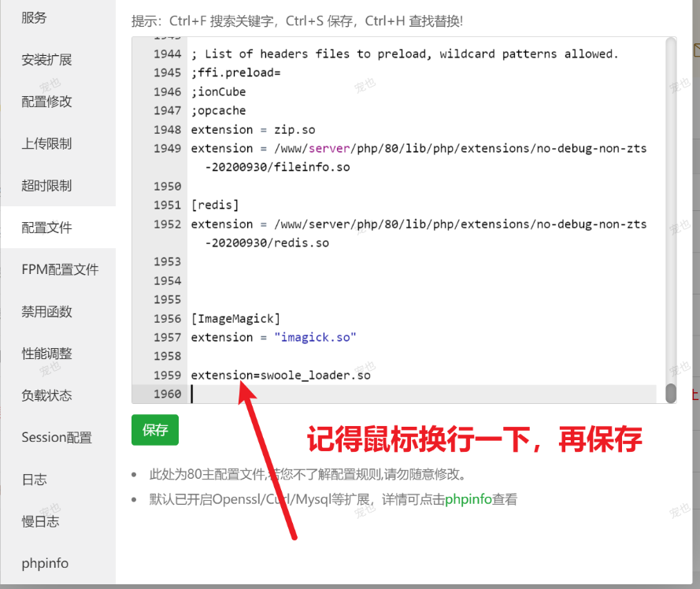Place cursor on empty line 1960

point(422,394)
